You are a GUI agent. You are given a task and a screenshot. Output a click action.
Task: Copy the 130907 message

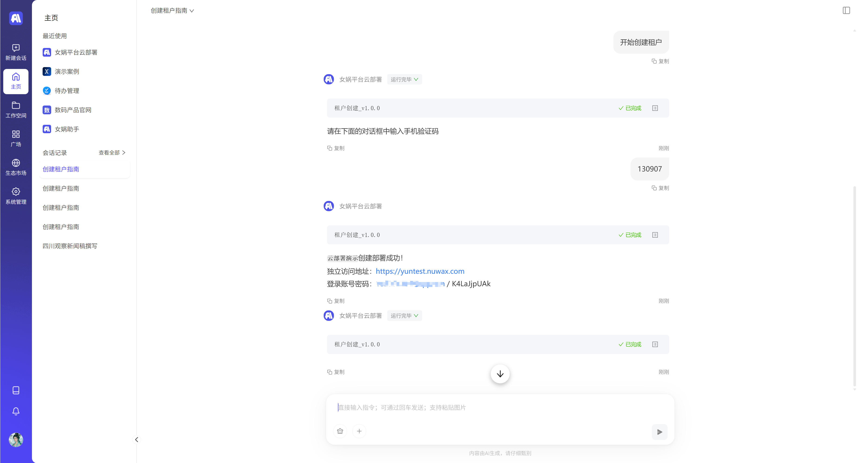pos(660,188)
